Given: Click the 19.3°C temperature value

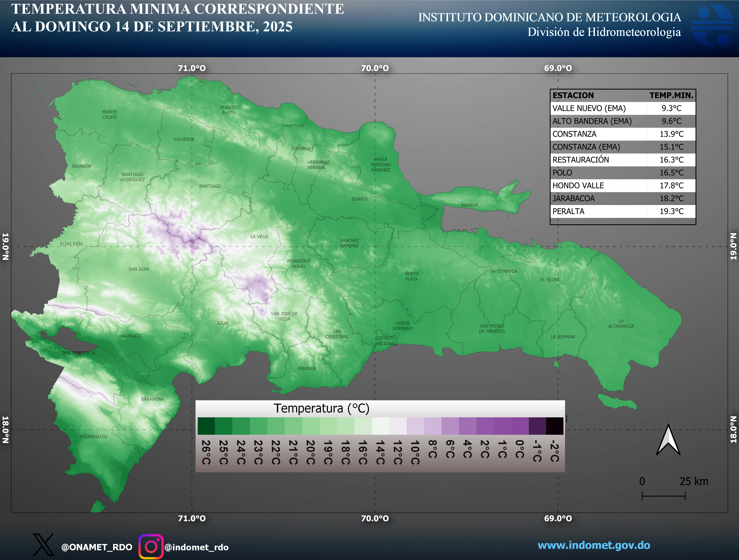Looking at the screenshot, I should pyautogui.click(x=672, y=211).
